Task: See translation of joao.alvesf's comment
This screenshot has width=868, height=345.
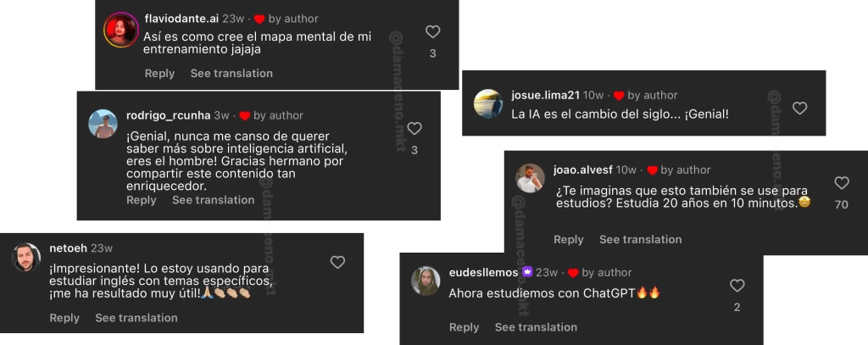Action: [x=641, y=240]
